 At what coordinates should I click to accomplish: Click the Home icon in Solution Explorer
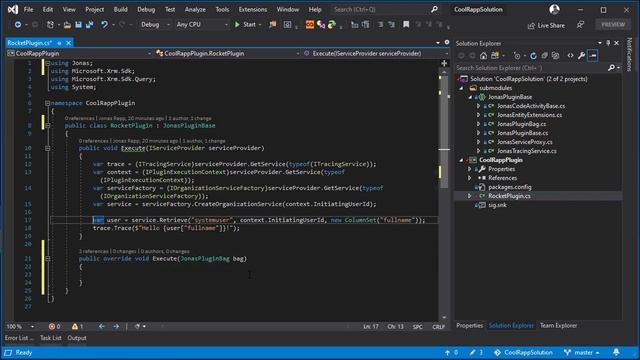click(x=483, y=56)
